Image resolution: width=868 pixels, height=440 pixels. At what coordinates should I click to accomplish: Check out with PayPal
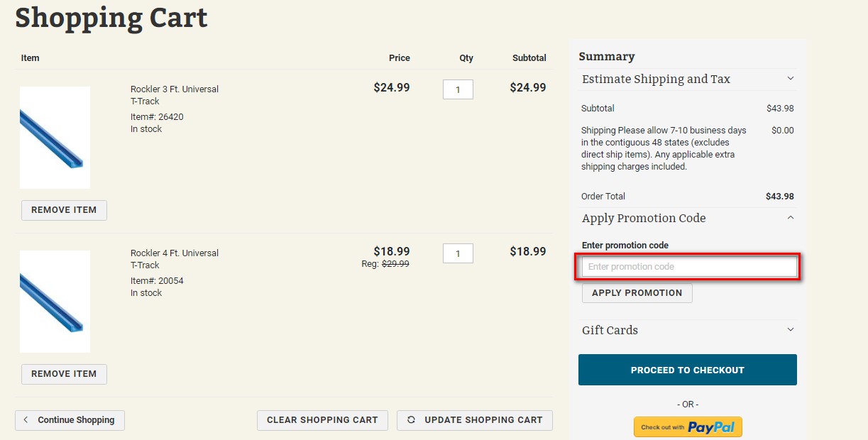coord(688,427)
